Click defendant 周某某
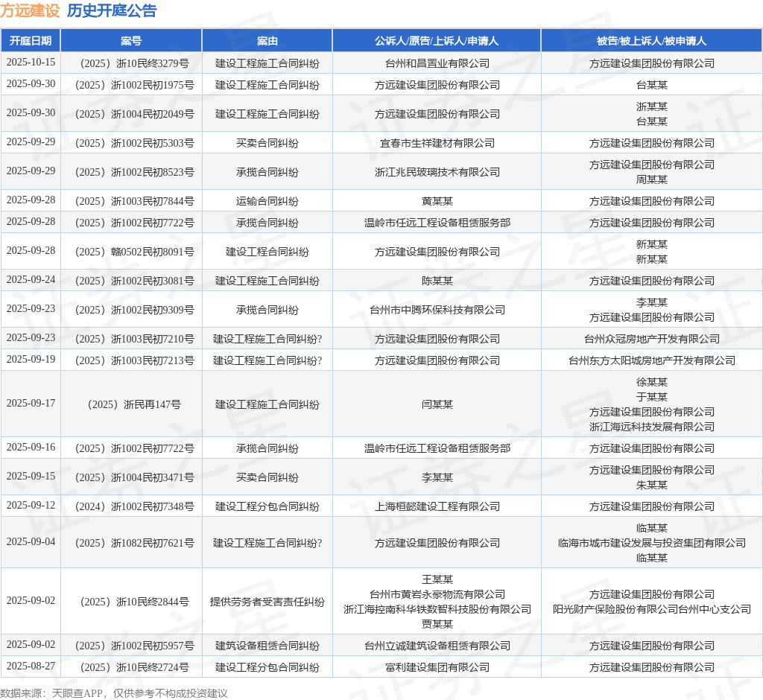763x700 pixels. coord(651,179)
